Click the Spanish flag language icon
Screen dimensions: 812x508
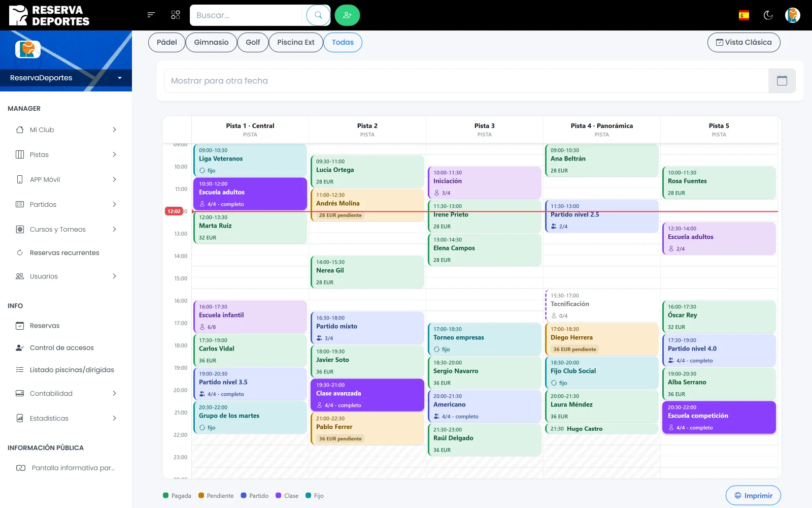pos(744,15)
